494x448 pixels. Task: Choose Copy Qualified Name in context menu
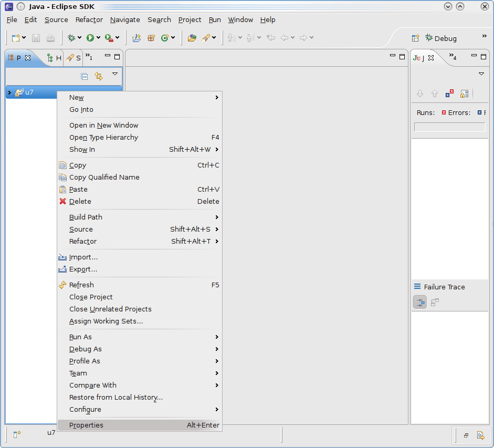click(140, 177)
